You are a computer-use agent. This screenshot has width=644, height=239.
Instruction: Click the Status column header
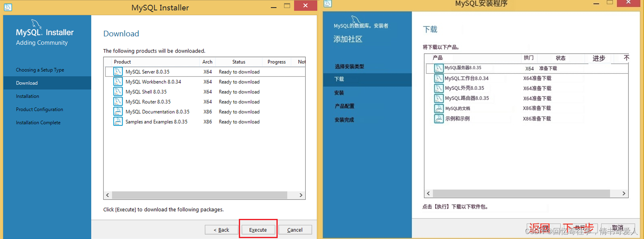point(239,62)
